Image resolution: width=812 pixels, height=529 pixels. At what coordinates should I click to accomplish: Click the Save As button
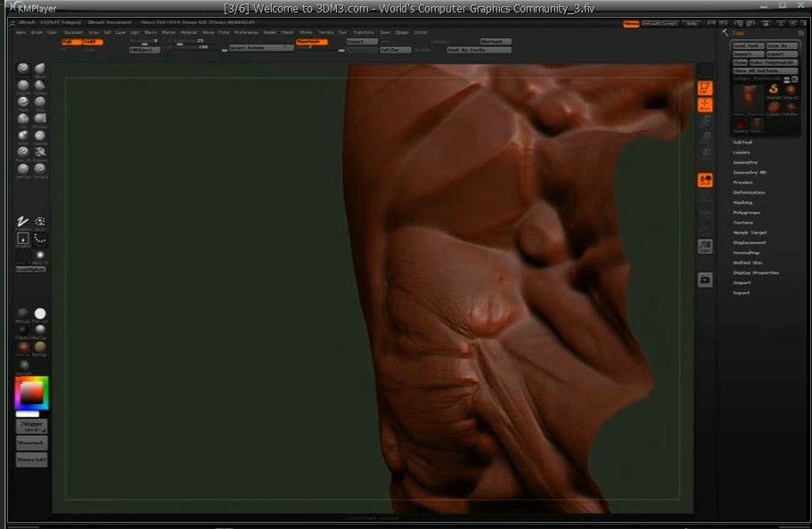(x=782, y=45)
